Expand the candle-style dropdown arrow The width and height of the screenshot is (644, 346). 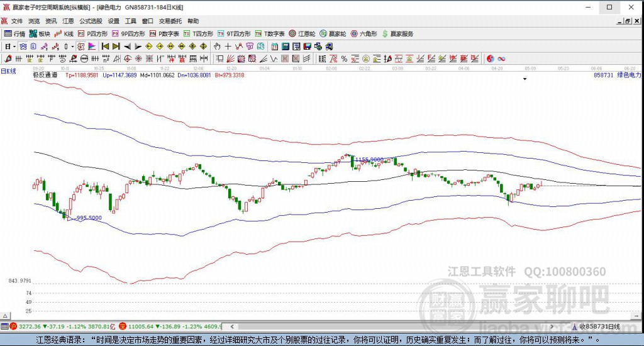(x=73, y=47)
